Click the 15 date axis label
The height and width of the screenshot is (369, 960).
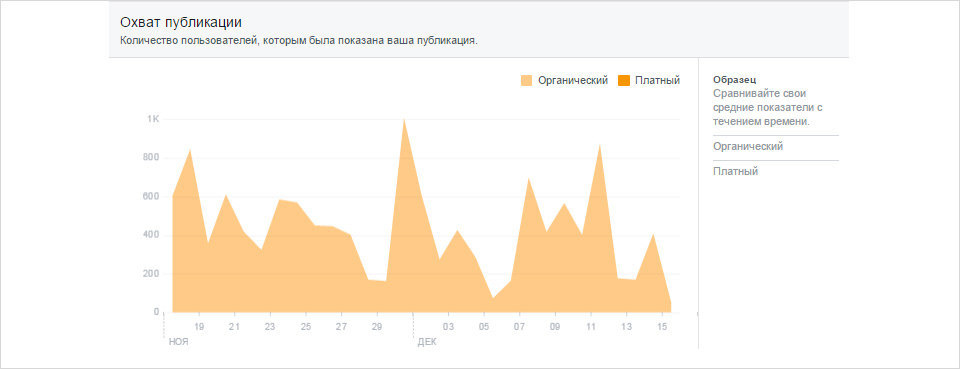point(662,327)
